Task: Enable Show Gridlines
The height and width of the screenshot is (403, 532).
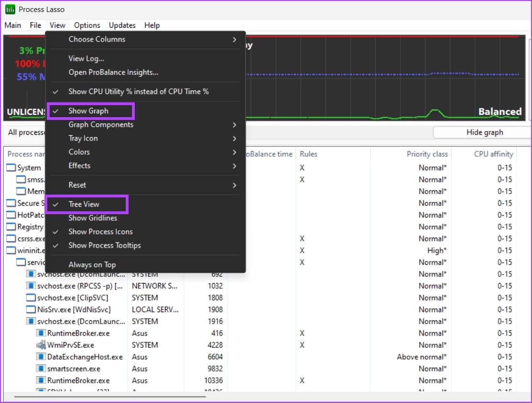Action: tap(145, 218)
